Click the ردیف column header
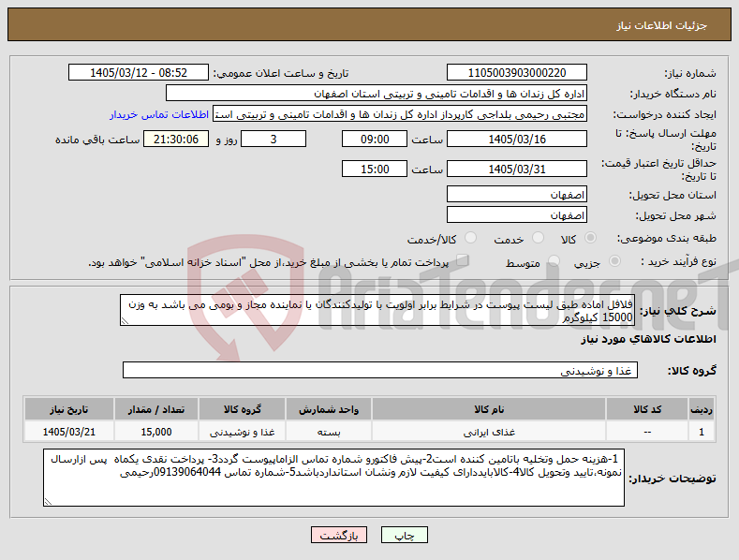Image resolution: width=739 pixels, height=560 pixels. 702,409
